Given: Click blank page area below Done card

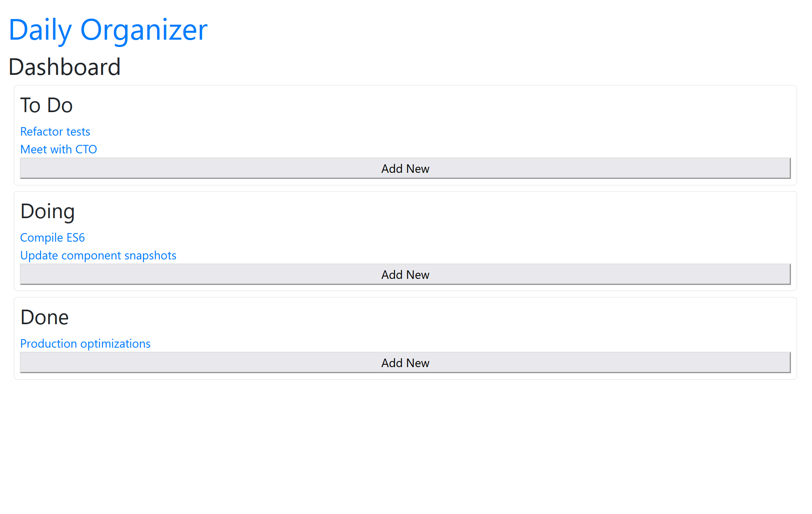Looking at the screenshot, I should [405, 445].
